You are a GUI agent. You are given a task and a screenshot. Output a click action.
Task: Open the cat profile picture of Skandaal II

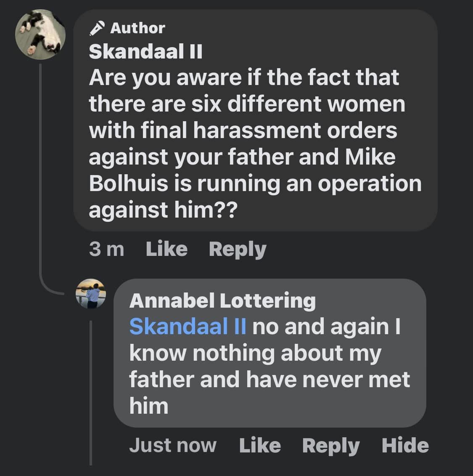(40, 34)
